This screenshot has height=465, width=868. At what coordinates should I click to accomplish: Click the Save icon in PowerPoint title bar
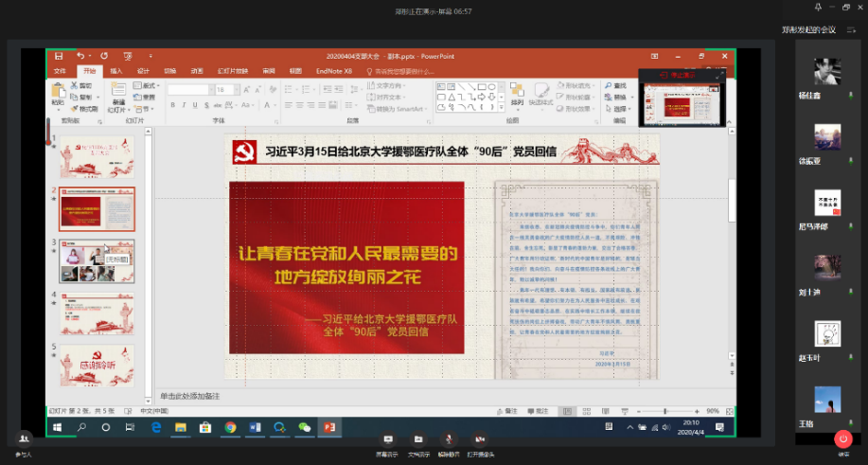pyautogui.click(x=59, y=56)
